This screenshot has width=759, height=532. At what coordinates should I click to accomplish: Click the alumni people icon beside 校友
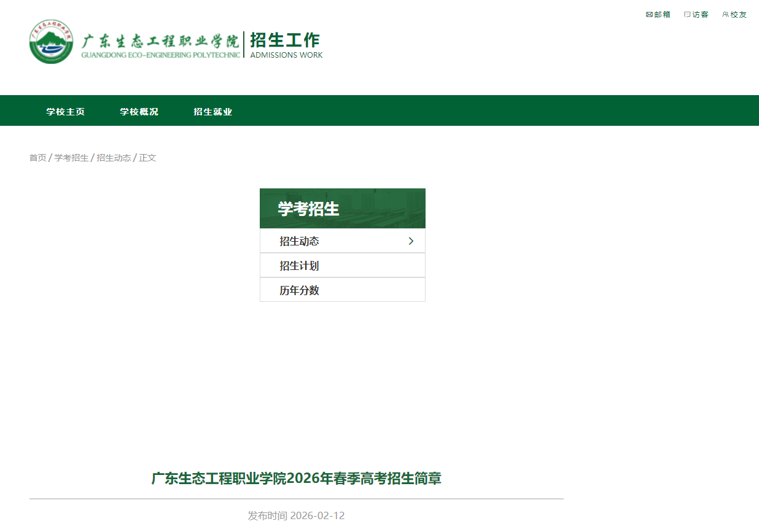(x=725, y=14)
